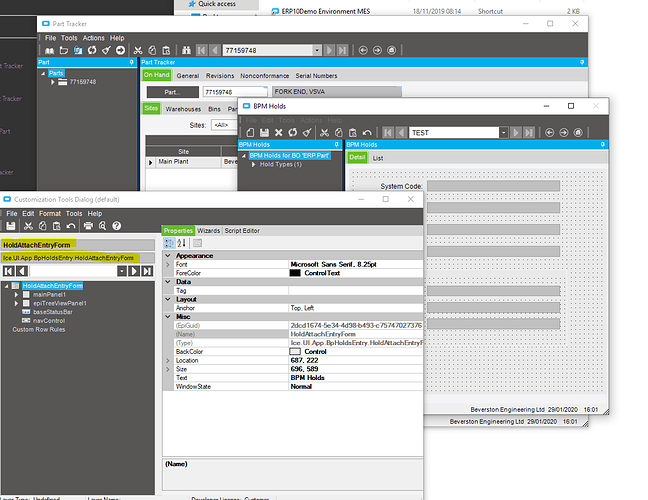Open 77159748 navigation dropdown in Part Tracker
The height and width of the screenshot is (500, 648).
pos(317,50)
